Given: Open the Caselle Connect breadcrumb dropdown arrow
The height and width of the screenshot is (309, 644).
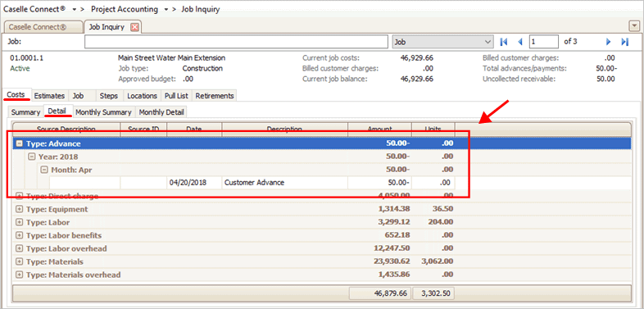Looking at the screenshot, I should pos(75,10).
